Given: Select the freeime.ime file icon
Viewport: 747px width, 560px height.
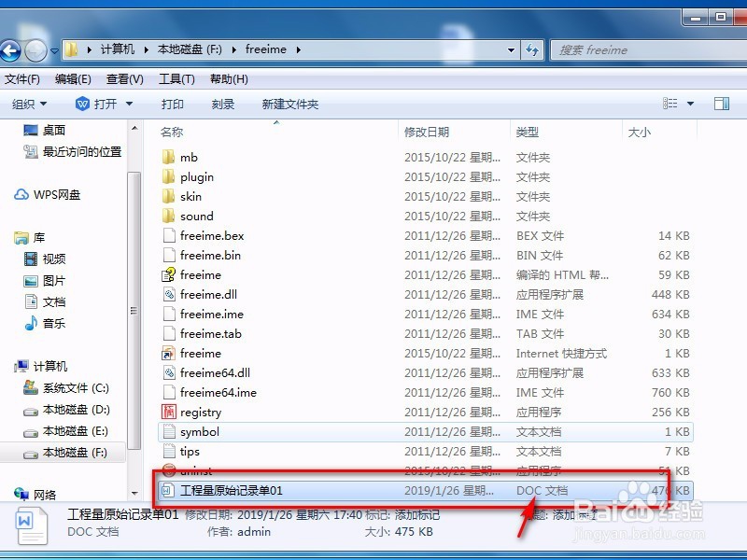Looking at the screenshot, I should coord(169,314).
